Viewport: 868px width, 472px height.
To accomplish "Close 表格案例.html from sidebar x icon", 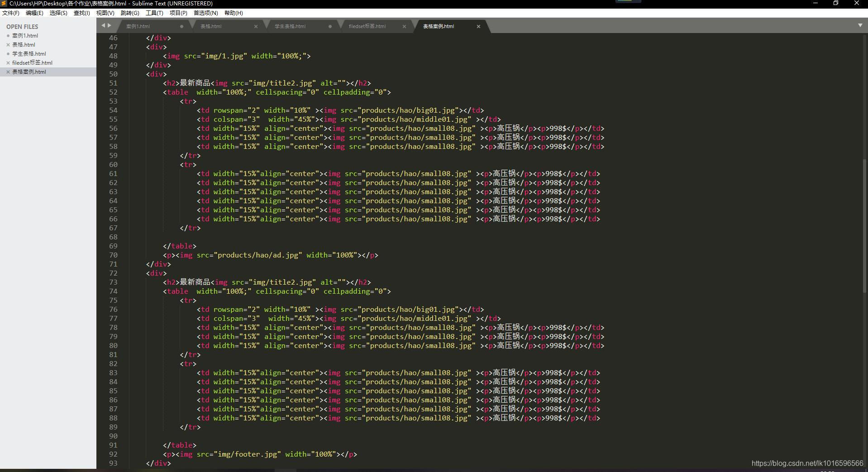I will click(x=8, y=72).
